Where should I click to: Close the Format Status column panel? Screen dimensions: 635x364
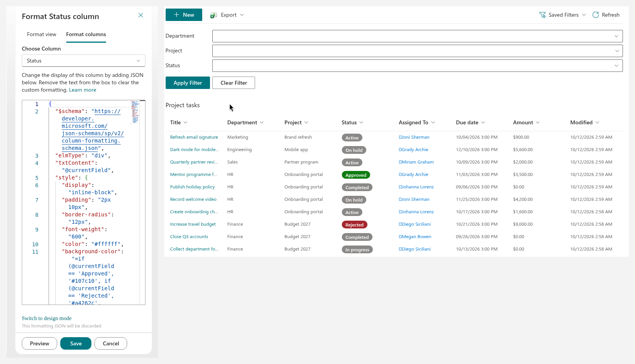(x=141, y=16)
